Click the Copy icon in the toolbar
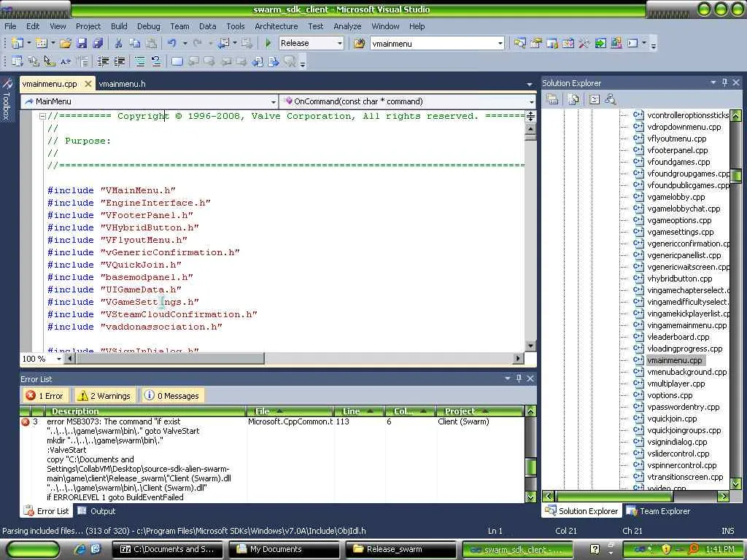The height and width of the screenshot is (560, 747). coord(135,43)
